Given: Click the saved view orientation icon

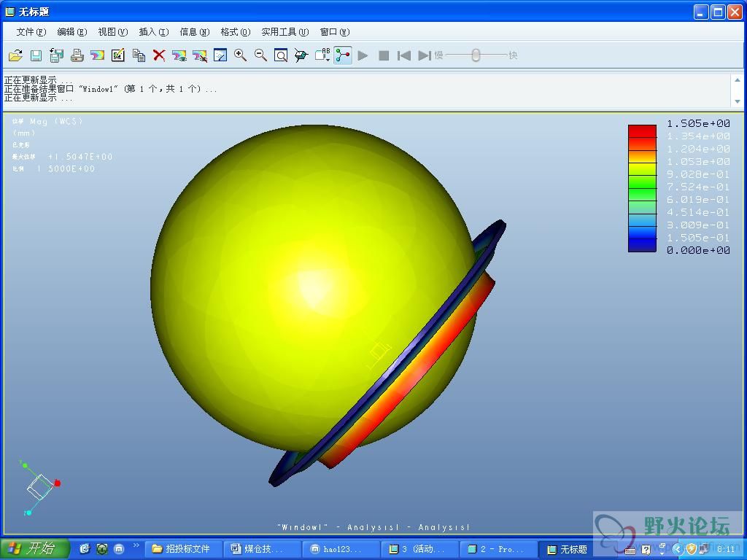Looking at the screenshot, I should click(301, 55).
